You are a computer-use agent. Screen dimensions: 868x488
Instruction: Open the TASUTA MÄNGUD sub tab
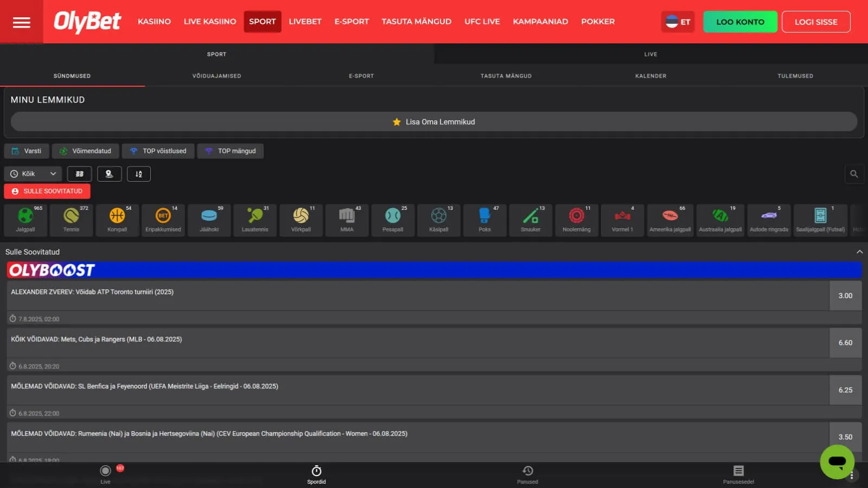coord(506,76)
